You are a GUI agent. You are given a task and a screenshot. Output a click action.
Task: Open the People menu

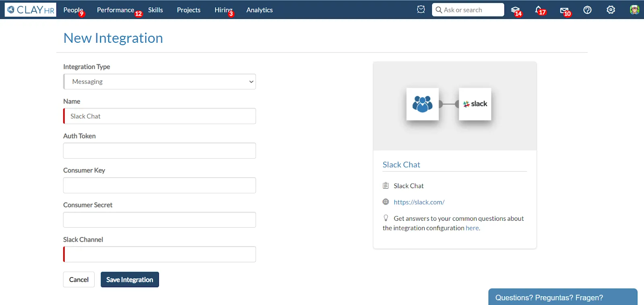(73, 10)
